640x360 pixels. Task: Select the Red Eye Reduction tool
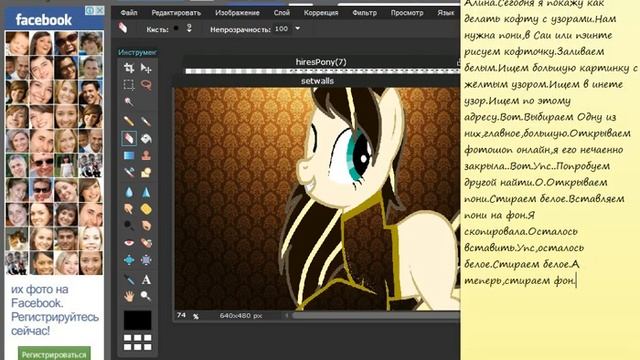tap(129, 243)
